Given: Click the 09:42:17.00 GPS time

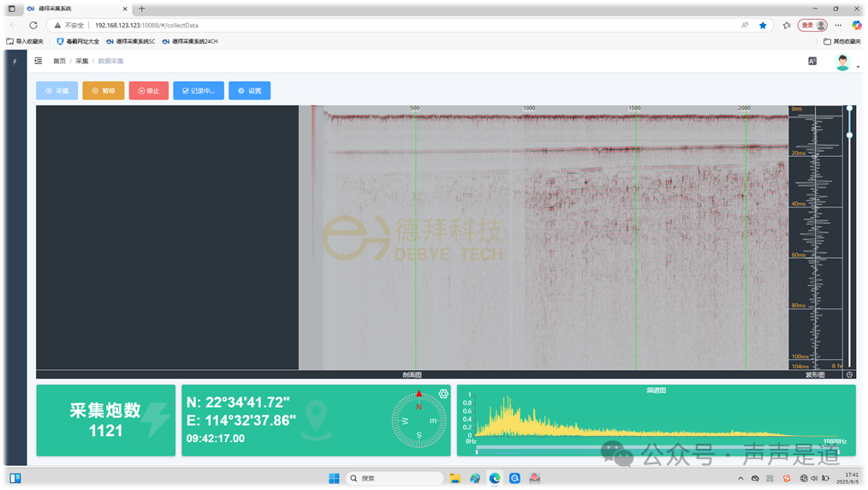Looking at the screenshot, I should pos(216,439).
